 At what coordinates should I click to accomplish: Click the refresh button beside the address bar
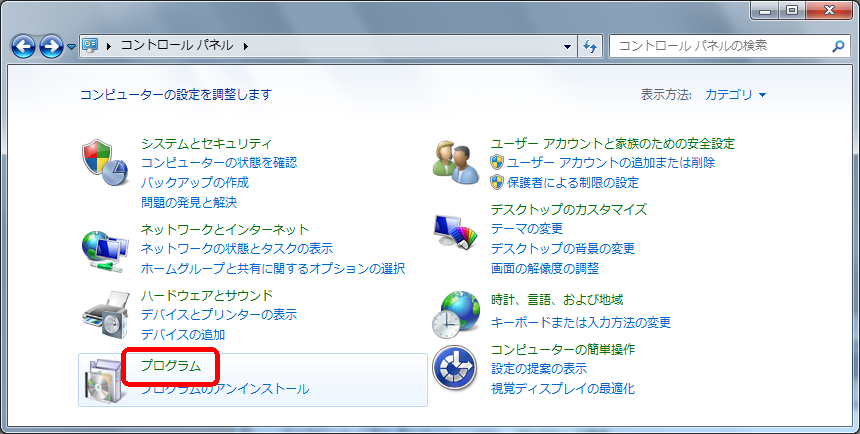[x=589, y=46]
